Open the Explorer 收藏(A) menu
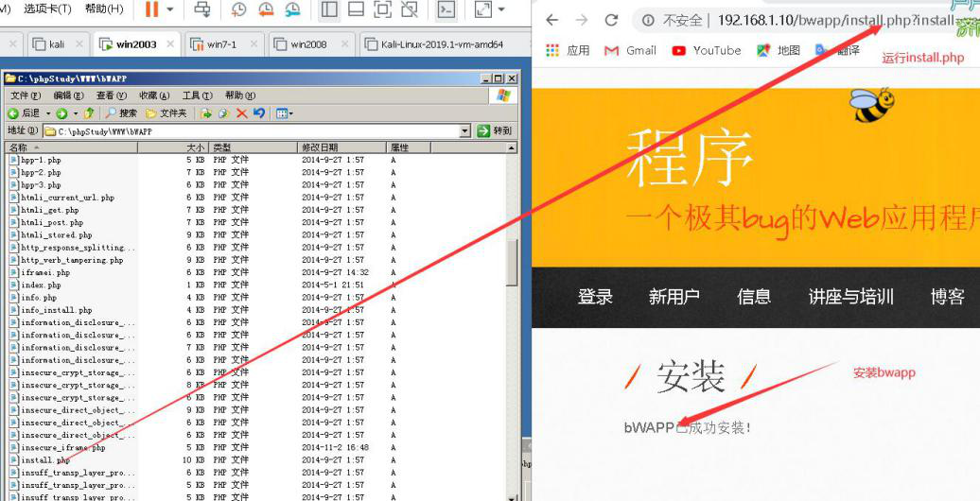 [154, 95]
